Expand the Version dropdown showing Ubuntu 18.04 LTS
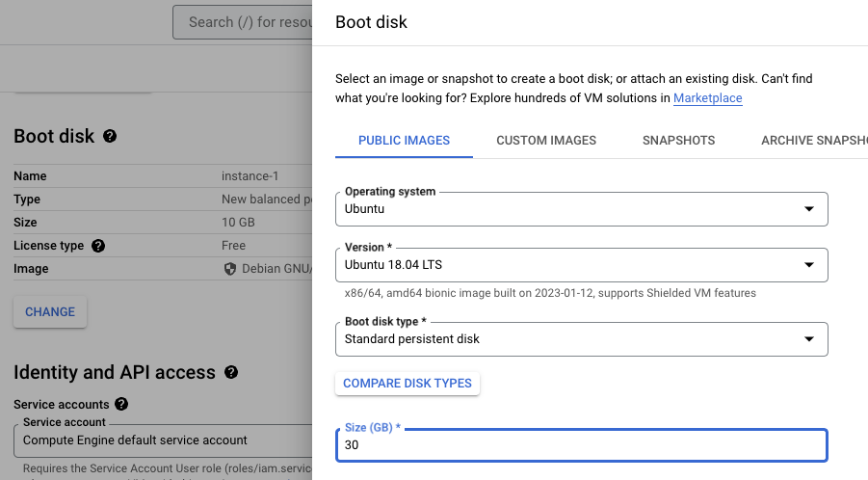The image size is (868, 480). pyautogui.click(x=581, y=265)
